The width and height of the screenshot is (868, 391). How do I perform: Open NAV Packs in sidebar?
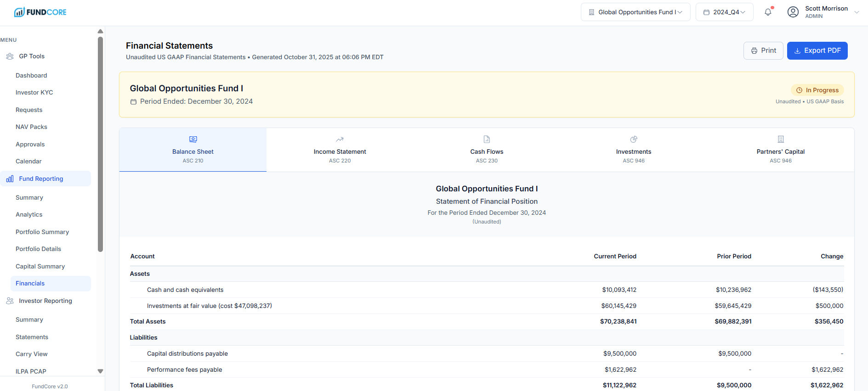point(31,127)
